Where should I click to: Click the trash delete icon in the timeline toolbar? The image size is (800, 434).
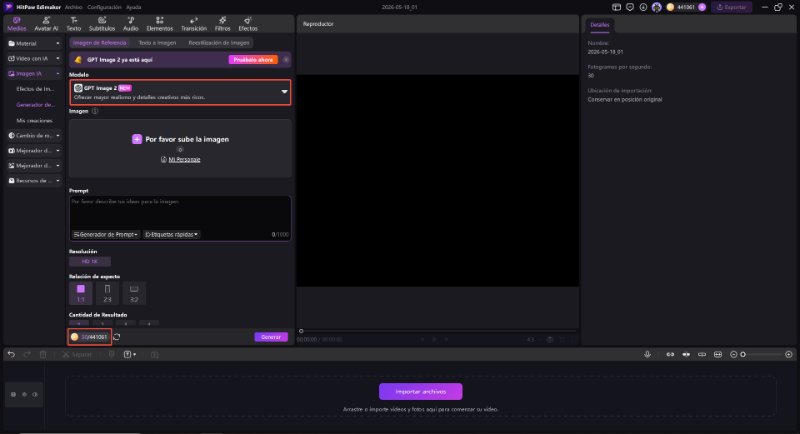click(x=43, y=354)
